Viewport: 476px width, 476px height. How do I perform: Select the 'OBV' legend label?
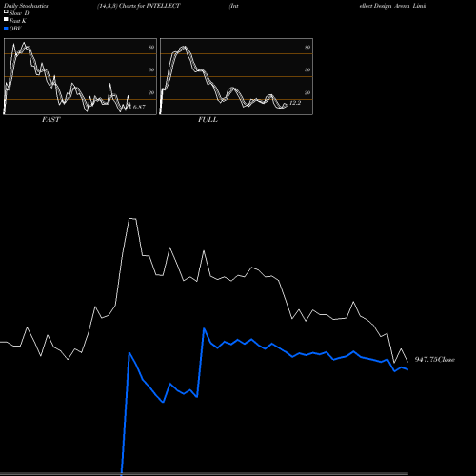coord(15,29)
